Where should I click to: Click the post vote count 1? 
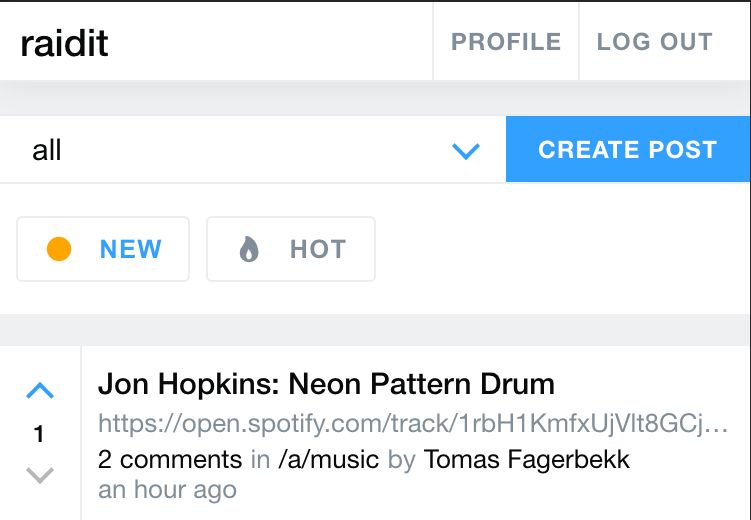click(x=39, y=434)
